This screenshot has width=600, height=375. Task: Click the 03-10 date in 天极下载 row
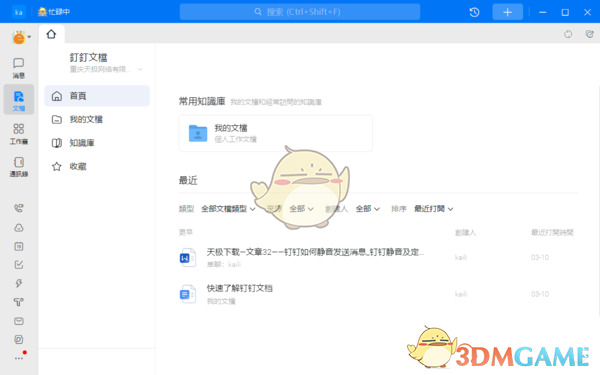click(x=540, y=258)
